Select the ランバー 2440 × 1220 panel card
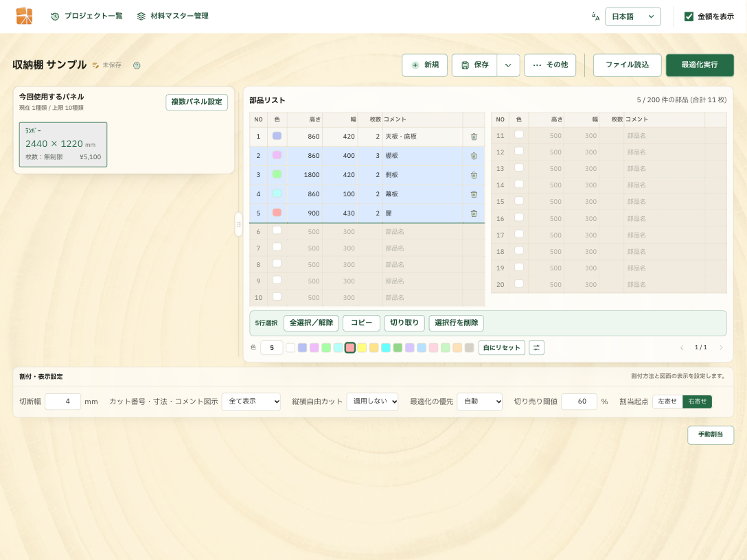 (x=63, y=145)
